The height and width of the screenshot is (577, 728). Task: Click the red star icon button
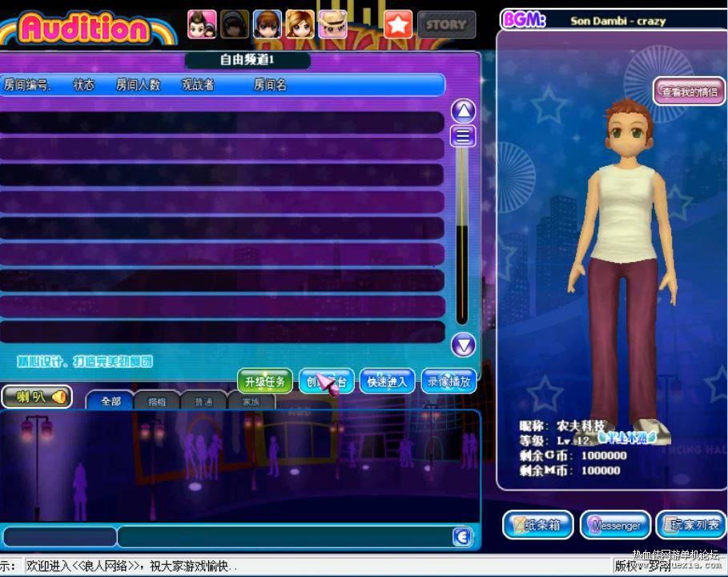(x=398, y=24)
